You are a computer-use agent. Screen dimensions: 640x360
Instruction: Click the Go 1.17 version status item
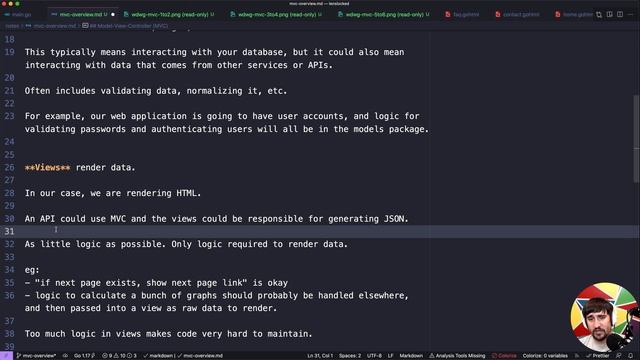click(x=84, y=356)
